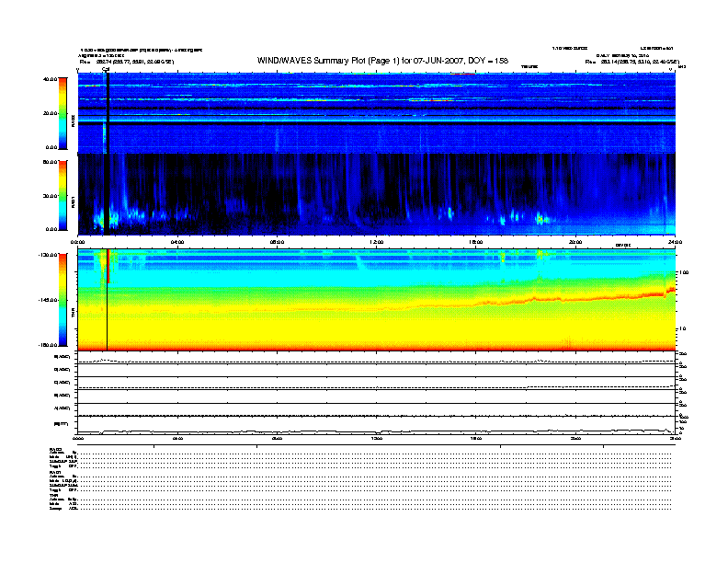Click the black calibration bar in RAD2 spectrogram
The height and width of the screenshot is (563, 728).
[x=108, y=113]
